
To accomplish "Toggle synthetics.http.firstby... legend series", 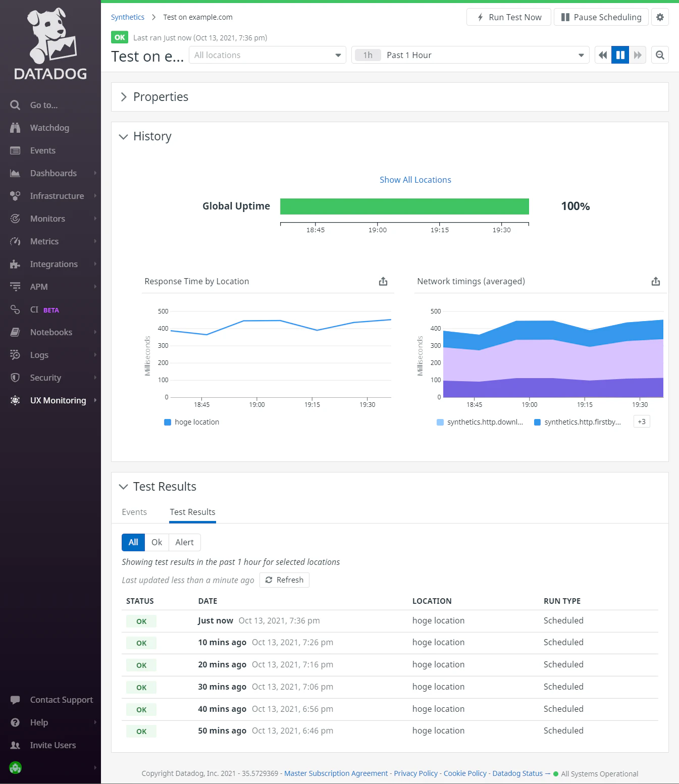I will tap(578, 422).
